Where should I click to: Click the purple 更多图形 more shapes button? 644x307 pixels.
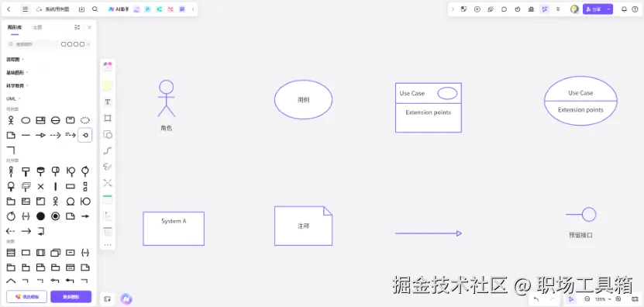click(x=71, y=297)
